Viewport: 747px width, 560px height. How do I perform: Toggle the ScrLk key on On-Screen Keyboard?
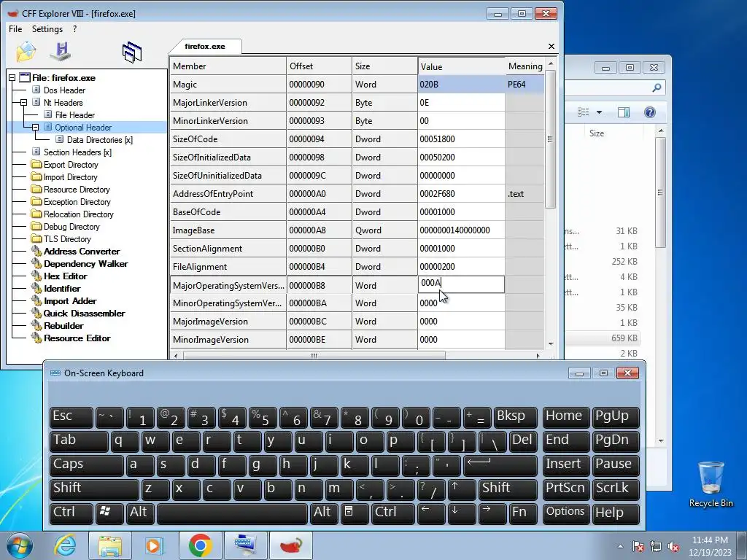coord(616,489)
